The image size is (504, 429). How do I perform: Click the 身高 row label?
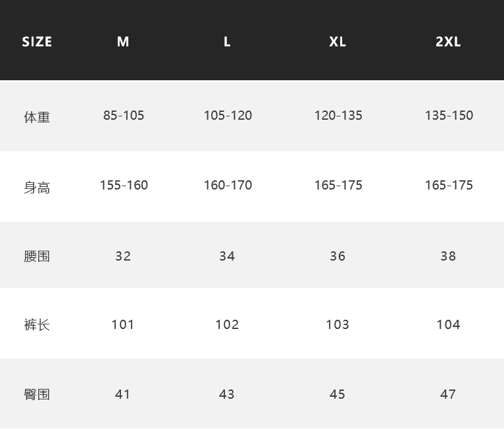[x=37, y=188]
